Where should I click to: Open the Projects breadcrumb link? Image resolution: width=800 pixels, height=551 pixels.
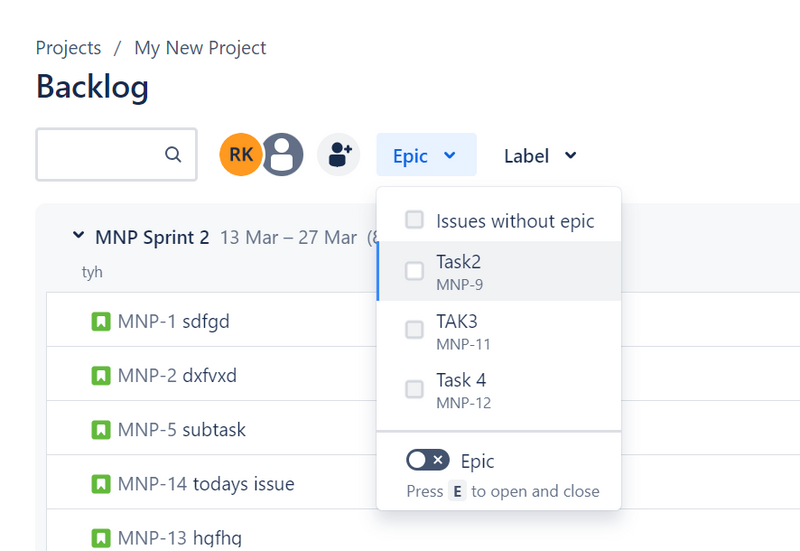(x=68, y=48)
